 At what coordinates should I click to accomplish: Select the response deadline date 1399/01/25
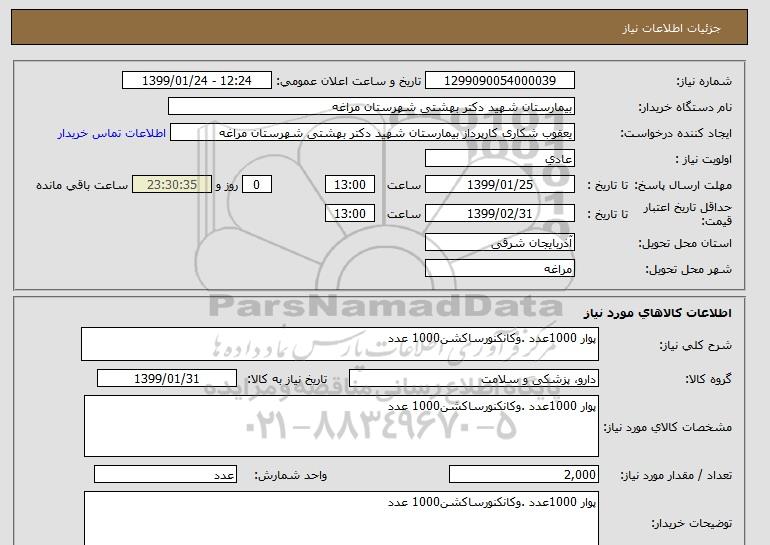tap(500, 185)
